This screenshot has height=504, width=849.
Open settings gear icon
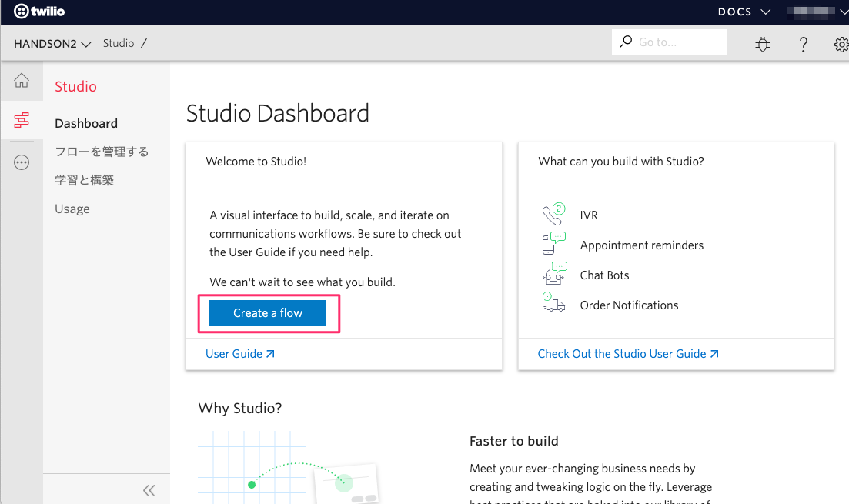pos(841,45)
